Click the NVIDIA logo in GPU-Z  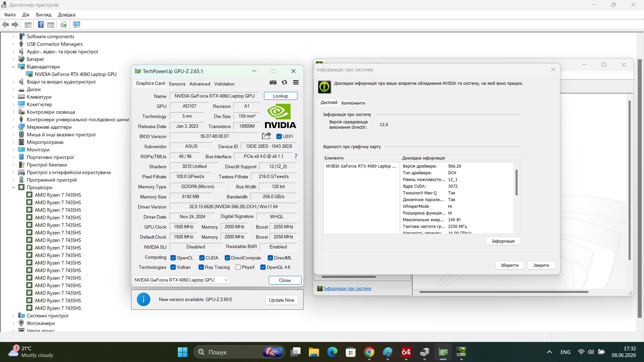(280, 116)
